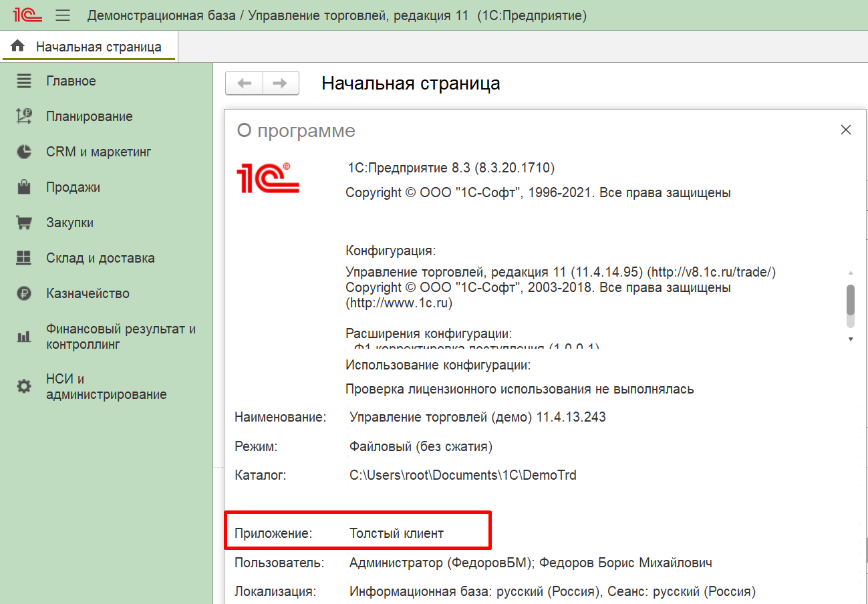Click the Пользователь field value
The width and height of the screenshot is (868, 604).
[531, 563]
